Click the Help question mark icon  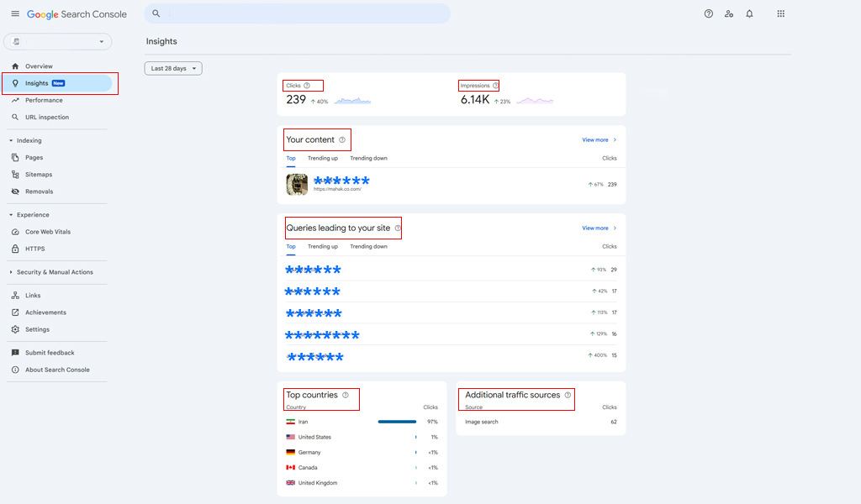709,14
